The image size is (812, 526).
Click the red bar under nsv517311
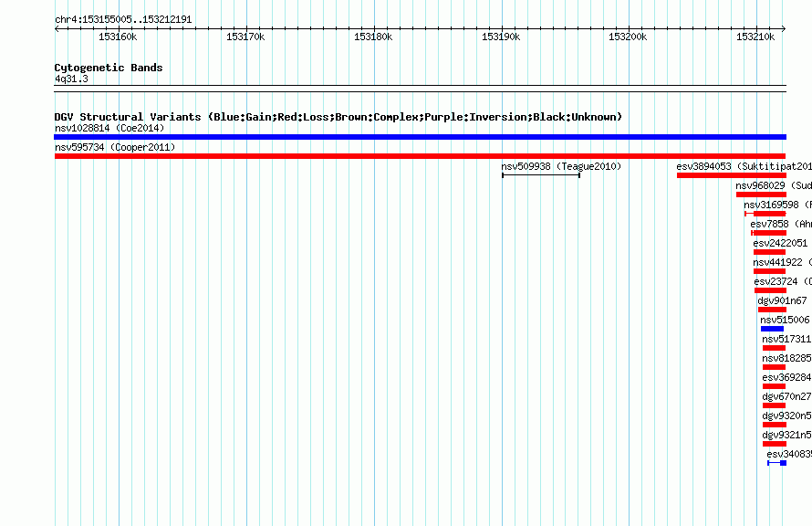click(x=775, y=348)
